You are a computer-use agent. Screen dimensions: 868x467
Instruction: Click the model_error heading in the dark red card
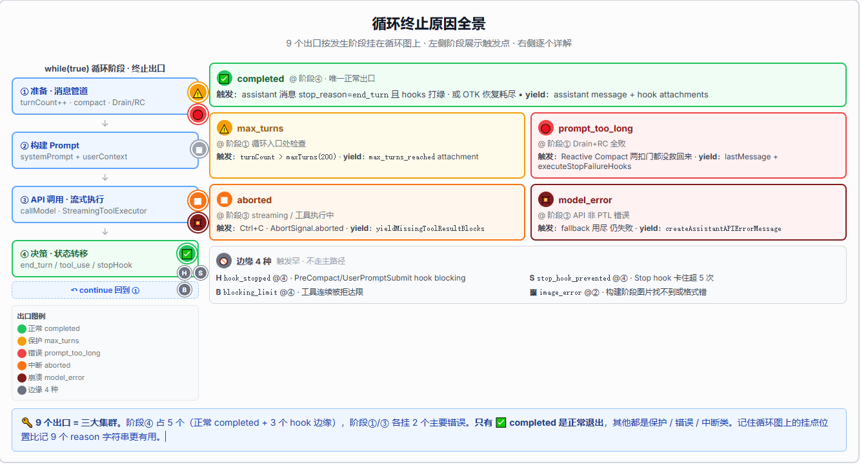[x=585, y=200]
